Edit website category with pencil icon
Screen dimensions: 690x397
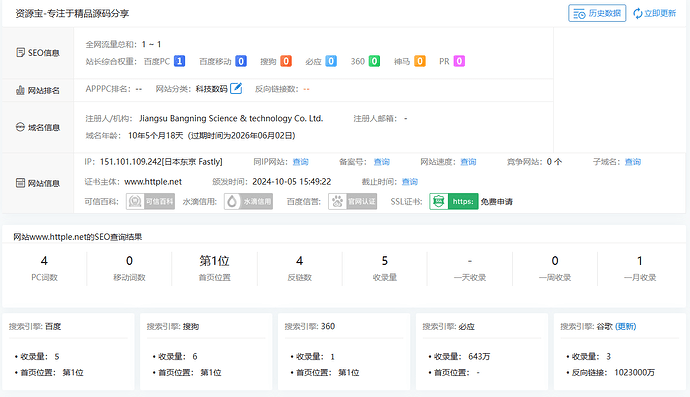coord(236,88)
